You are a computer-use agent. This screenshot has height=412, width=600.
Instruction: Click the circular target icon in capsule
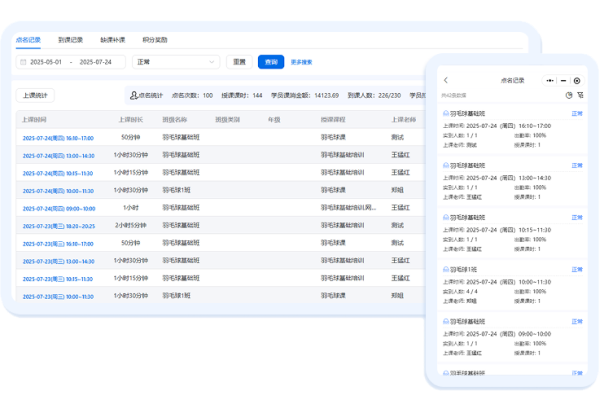(x=576, y=80)
